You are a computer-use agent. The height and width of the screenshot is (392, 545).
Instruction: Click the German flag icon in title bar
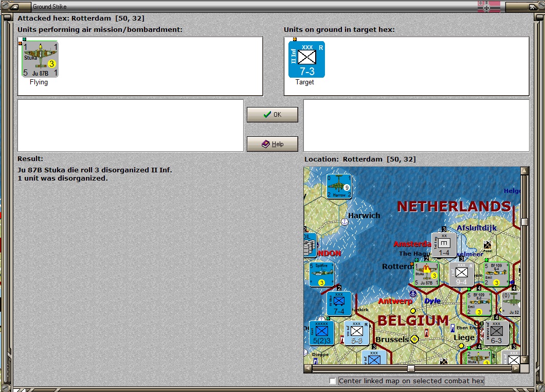488,6
